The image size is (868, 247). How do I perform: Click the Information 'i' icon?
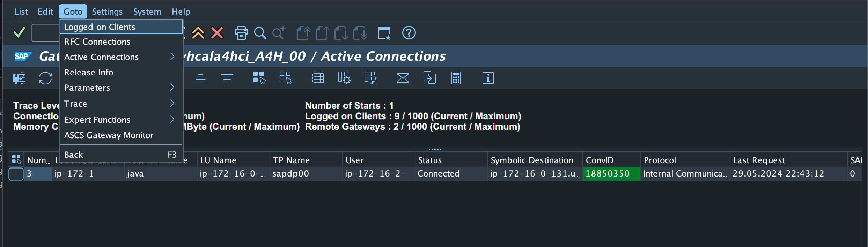[x=488, y=78]
